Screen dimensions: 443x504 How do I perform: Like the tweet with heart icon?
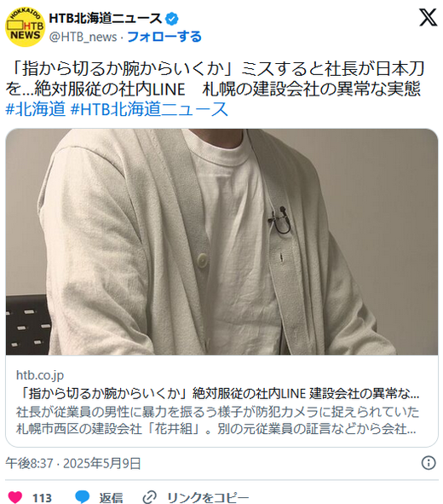pos(14,497)
